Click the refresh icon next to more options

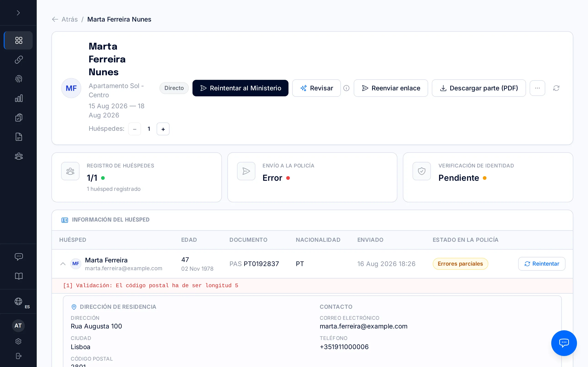556,88
